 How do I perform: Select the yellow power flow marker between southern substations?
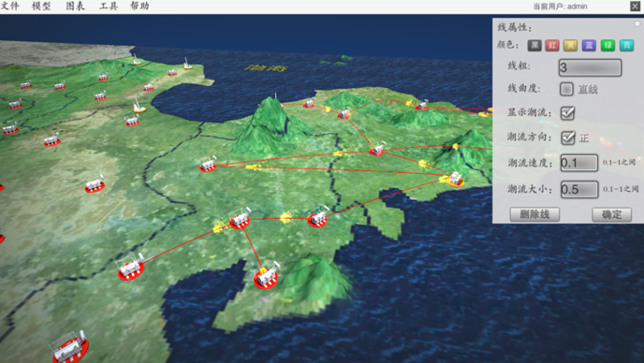pos(285,217)
